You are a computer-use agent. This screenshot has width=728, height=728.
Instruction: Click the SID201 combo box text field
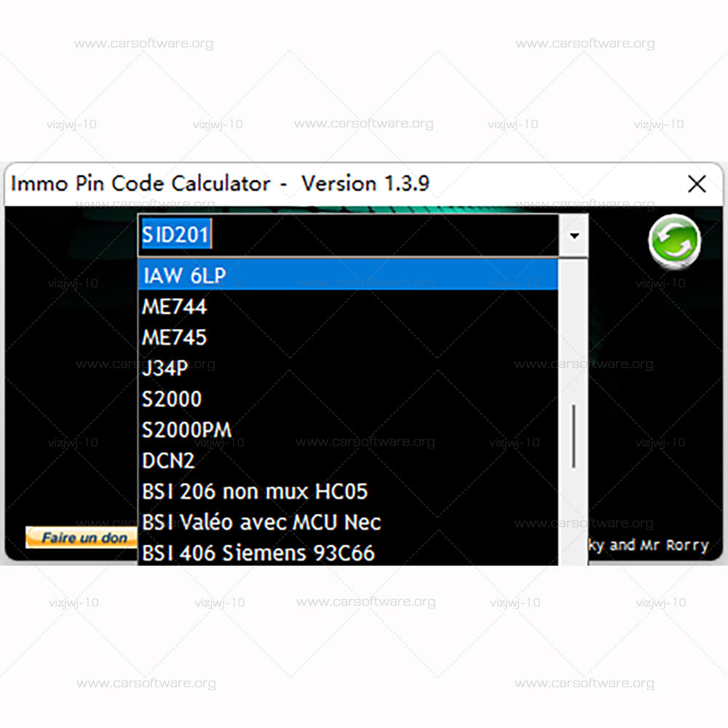click(x=349, y=235)
